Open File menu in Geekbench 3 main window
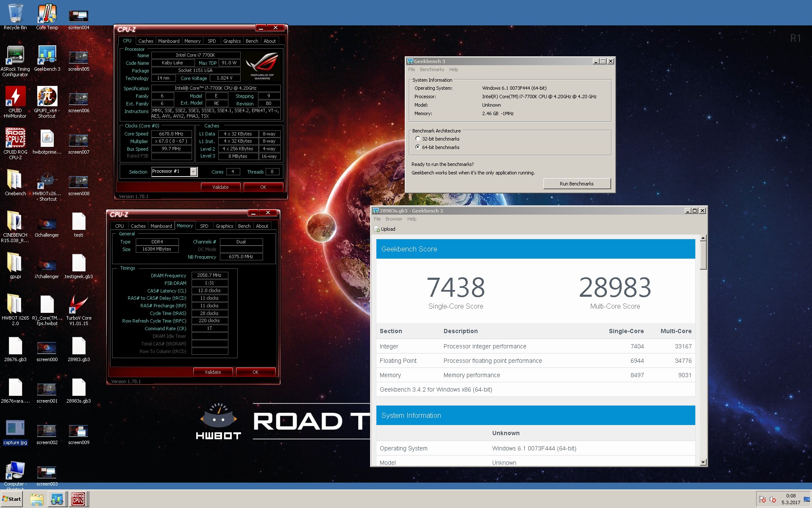The width and height of the screenshot is (812, 508). pos(411,69)
